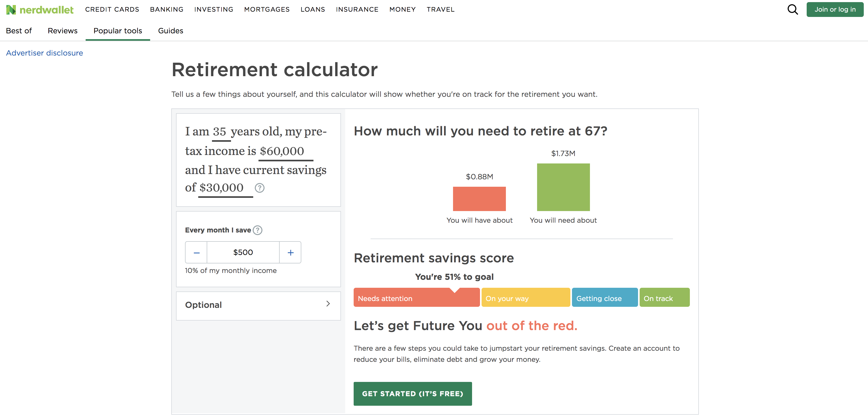Edit the age field showing 35
Image resolution: width=868 pixels, height=420 pixels.
tap(220, 131)
